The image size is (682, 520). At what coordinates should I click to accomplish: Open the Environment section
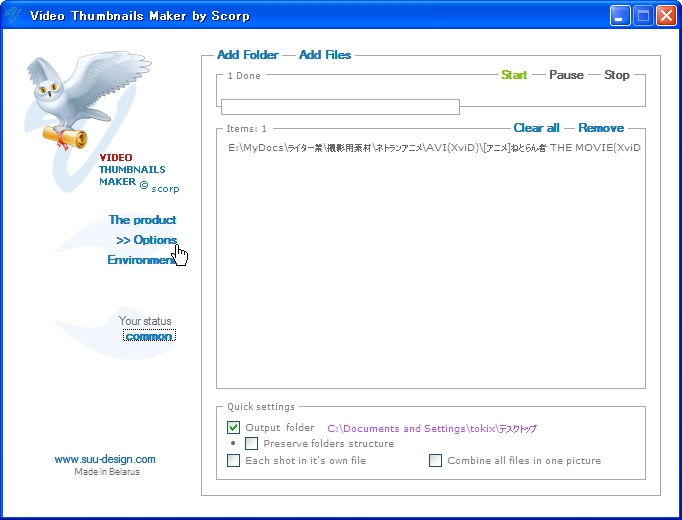click(x=142, y=260)
